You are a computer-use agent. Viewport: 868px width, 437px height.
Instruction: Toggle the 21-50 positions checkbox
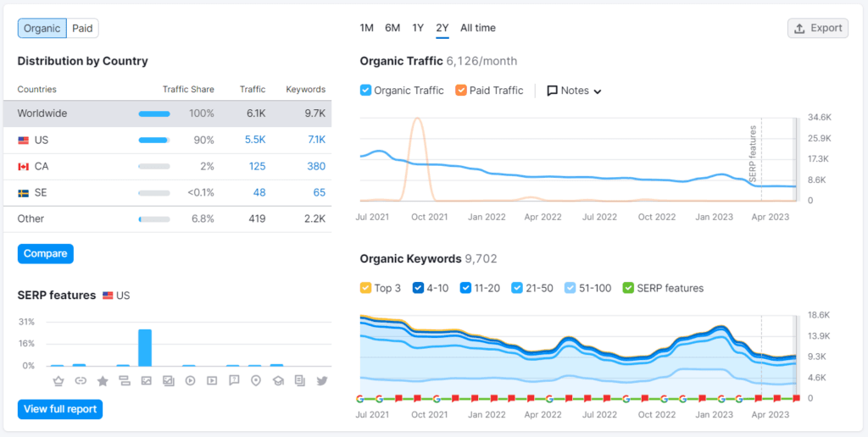pos(517,288)
